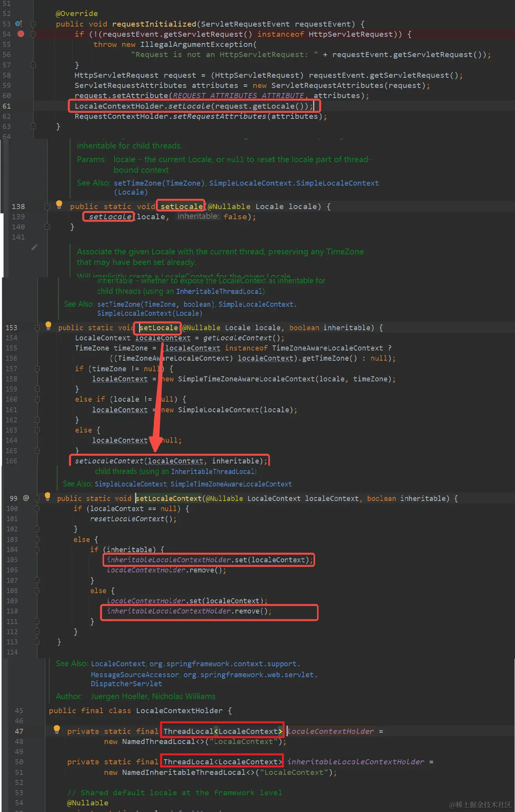
Task: Click the @ gutter icon on line 99
Action: (26, 498)
